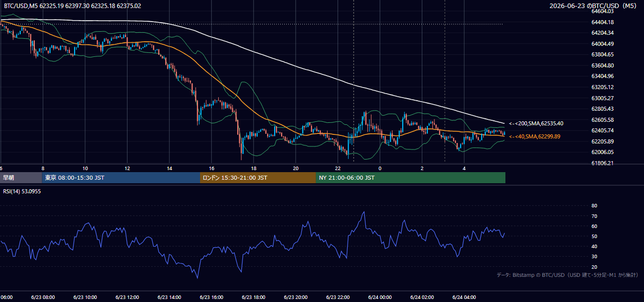Viewport: 644px width, 302px height.
Task: Click price axis label 62605.58
Action: click(602, 120)
